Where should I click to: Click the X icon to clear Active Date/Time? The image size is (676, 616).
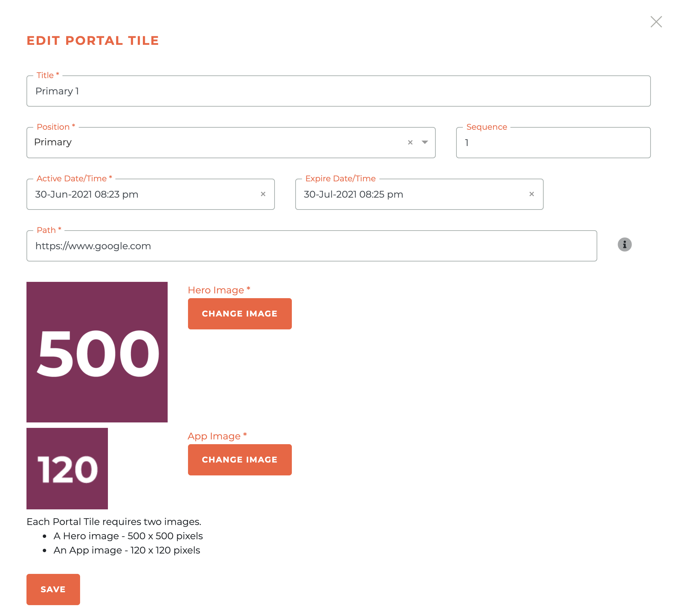263,194
